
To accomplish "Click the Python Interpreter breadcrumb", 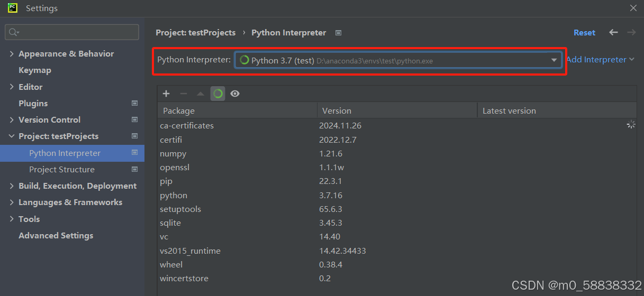I will [289, 32].
